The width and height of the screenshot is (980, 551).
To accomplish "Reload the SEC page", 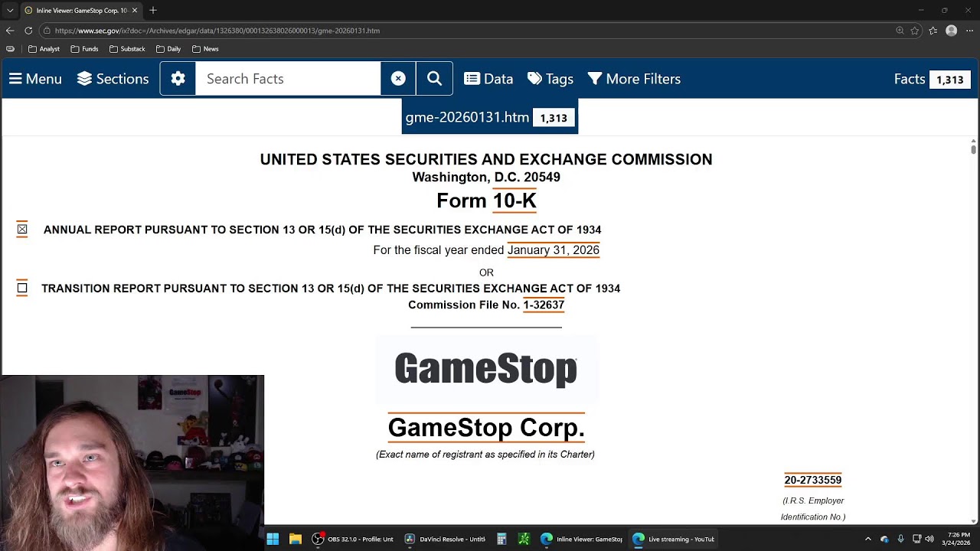I will 28,31.
